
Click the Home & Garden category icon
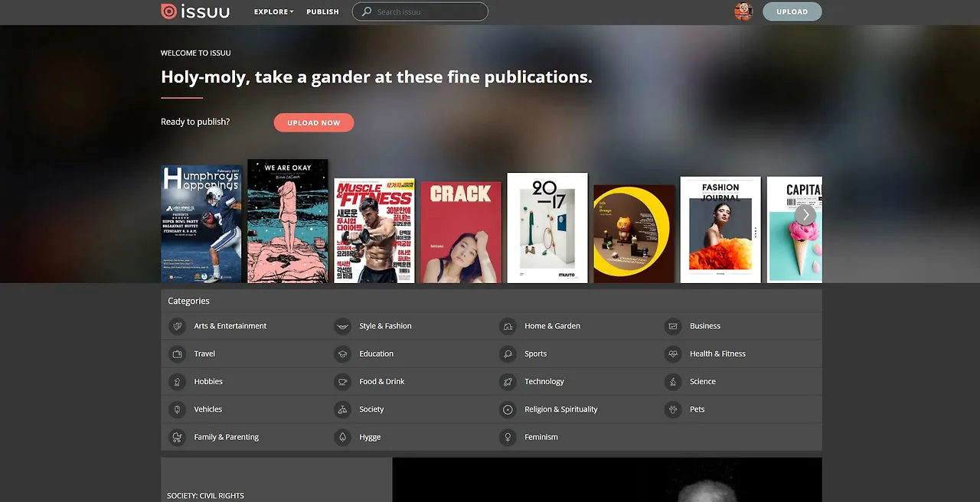tap(508, 326)
